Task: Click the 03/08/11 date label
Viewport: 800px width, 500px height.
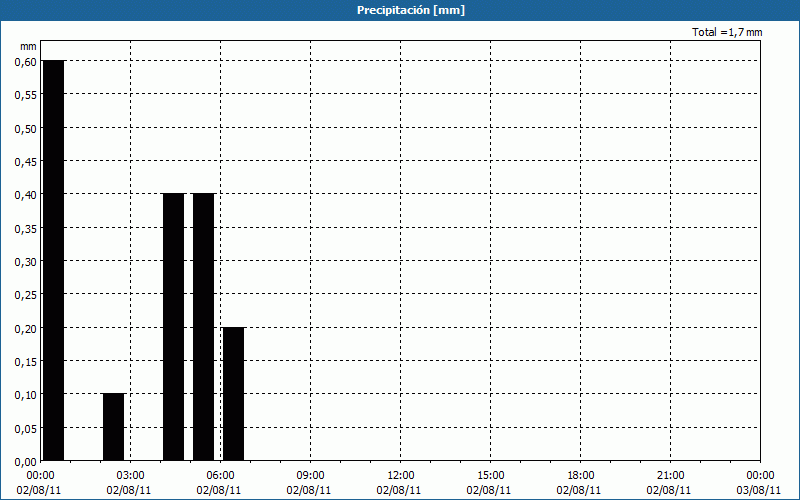Action: pyautogui.click(x=759, y=490)
